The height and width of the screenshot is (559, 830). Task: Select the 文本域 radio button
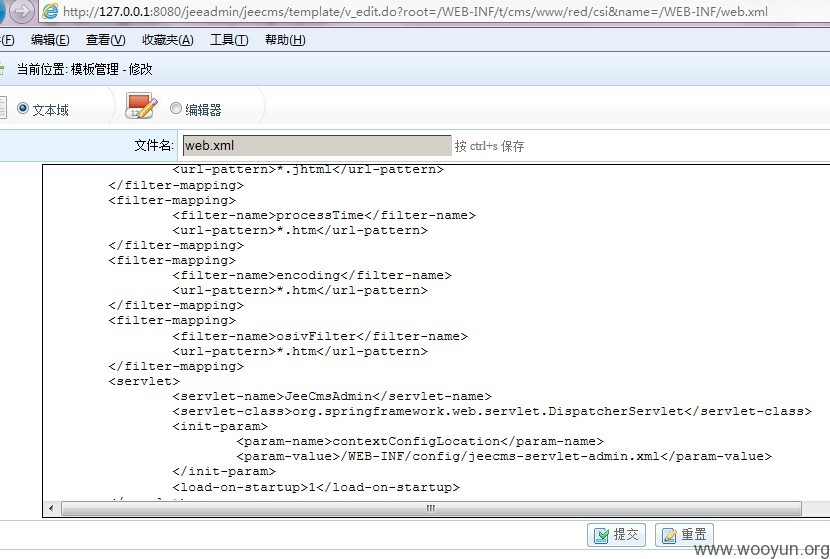tap(23, 109)
